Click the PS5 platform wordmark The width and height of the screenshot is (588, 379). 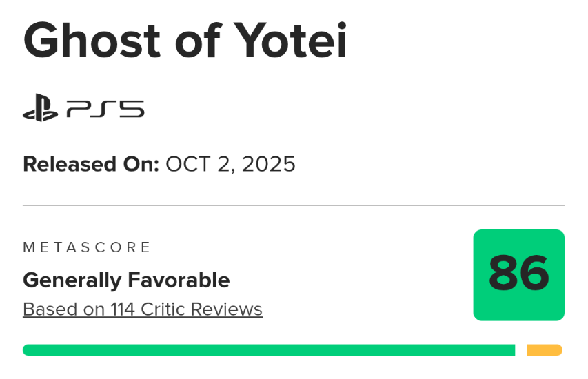click(105, 110)
